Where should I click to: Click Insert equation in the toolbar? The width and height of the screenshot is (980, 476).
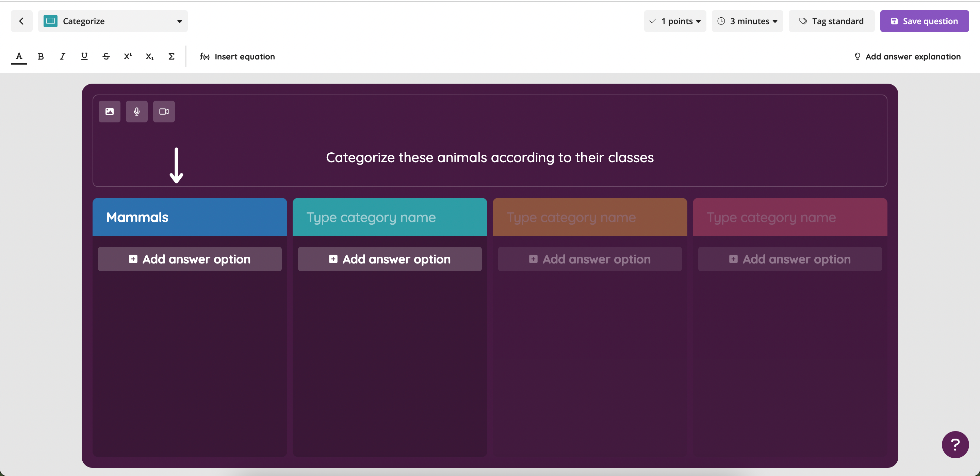pyautogui.click(x=238, y=56)
